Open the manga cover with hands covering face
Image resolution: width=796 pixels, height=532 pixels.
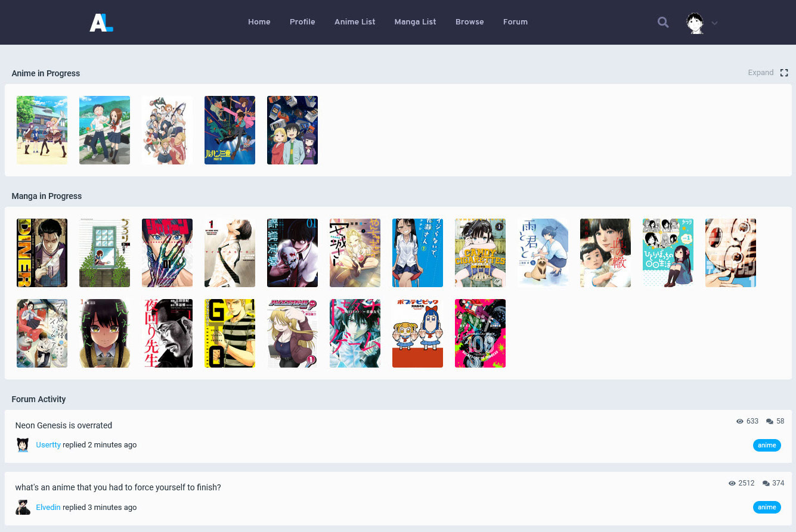coord(167,253)
